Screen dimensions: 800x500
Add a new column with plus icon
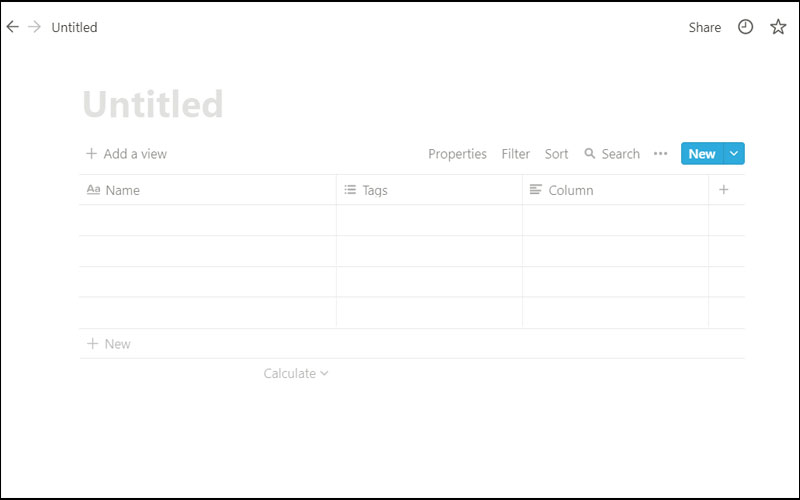coord(724,190)
